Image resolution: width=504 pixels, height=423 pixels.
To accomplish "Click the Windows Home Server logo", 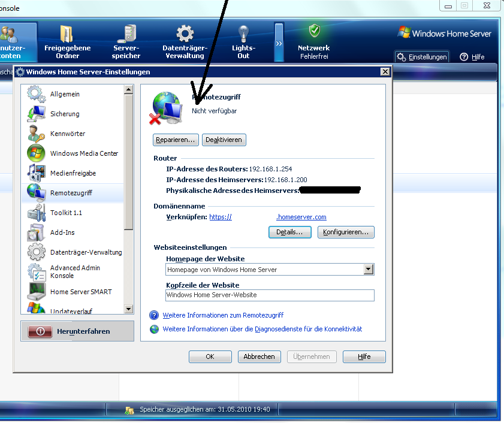I will (445, 33).
